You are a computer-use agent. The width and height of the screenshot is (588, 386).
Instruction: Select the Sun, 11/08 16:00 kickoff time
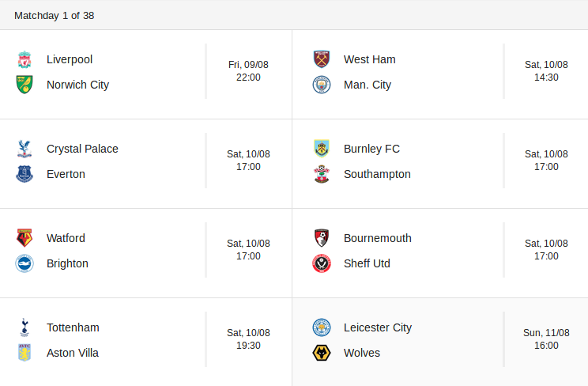point(546,339)
